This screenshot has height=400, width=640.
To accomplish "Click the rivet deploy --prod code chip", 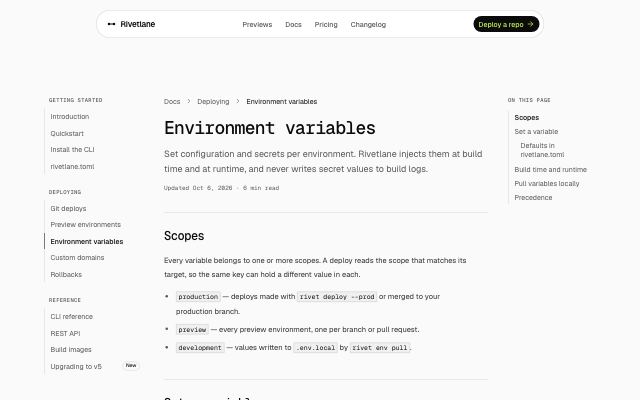I will click(x=337, y=297).
